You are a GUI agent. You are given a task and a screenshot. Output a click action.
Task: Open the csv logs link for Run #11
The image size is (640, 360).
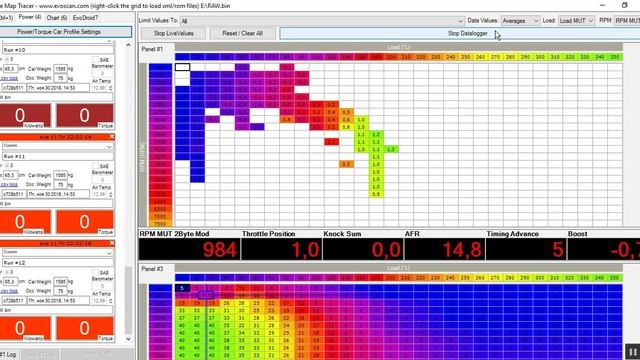(x=9, y=184)
